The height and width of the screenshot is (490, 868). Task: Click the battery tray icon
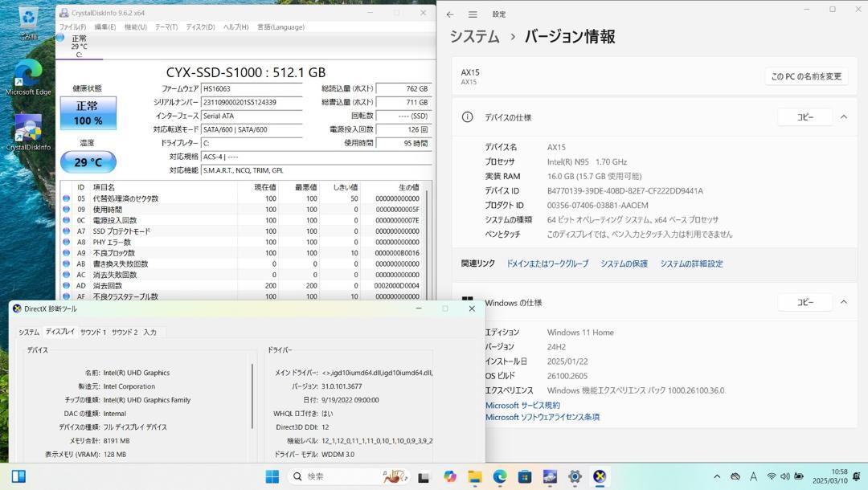point(799,476)
